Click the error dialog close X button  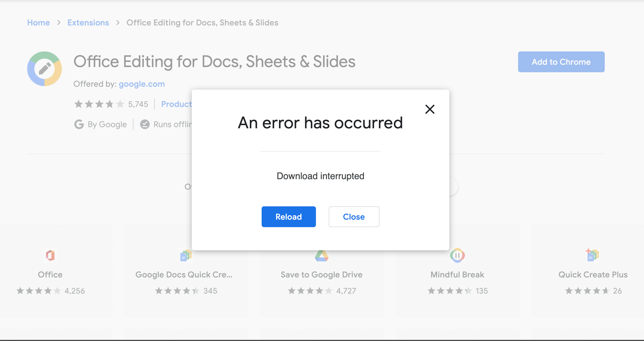click(x=429, y=109)
